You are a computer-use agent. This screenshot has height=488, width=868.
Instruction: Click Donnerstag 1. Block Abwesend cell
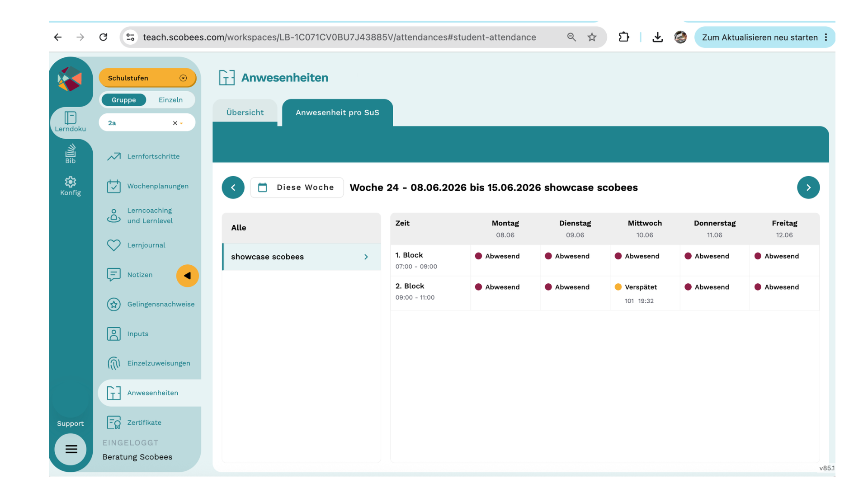715,260
